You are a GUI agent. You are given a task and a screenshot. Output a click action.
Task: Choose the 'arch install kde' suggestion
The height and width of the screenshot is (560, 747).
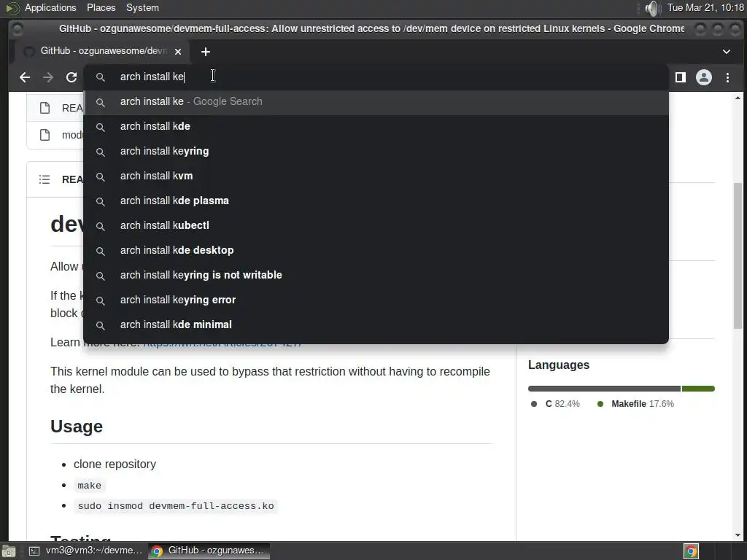point(376,127)
